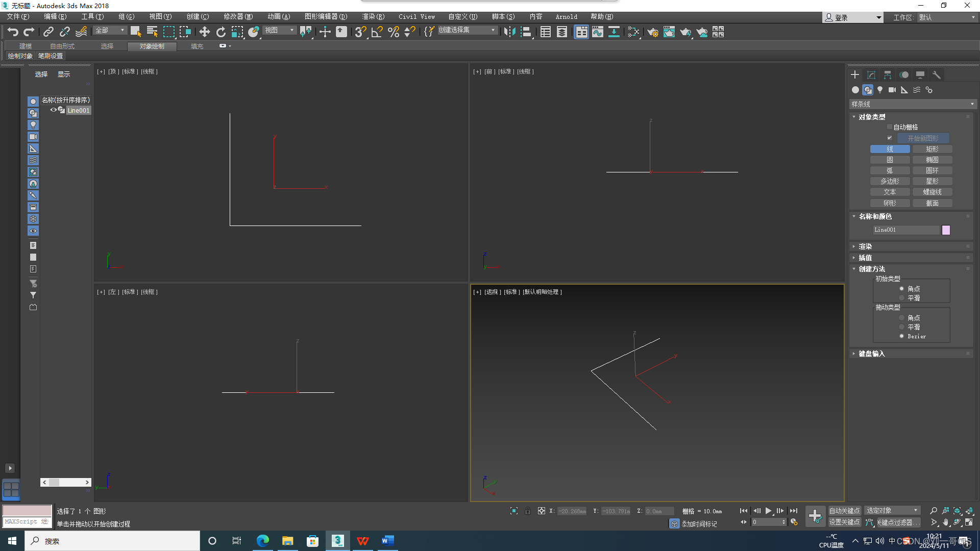This screenshot has width=980, height=551.
Task: Click the Undo arrow icon
Action: [x=13, y=32]
